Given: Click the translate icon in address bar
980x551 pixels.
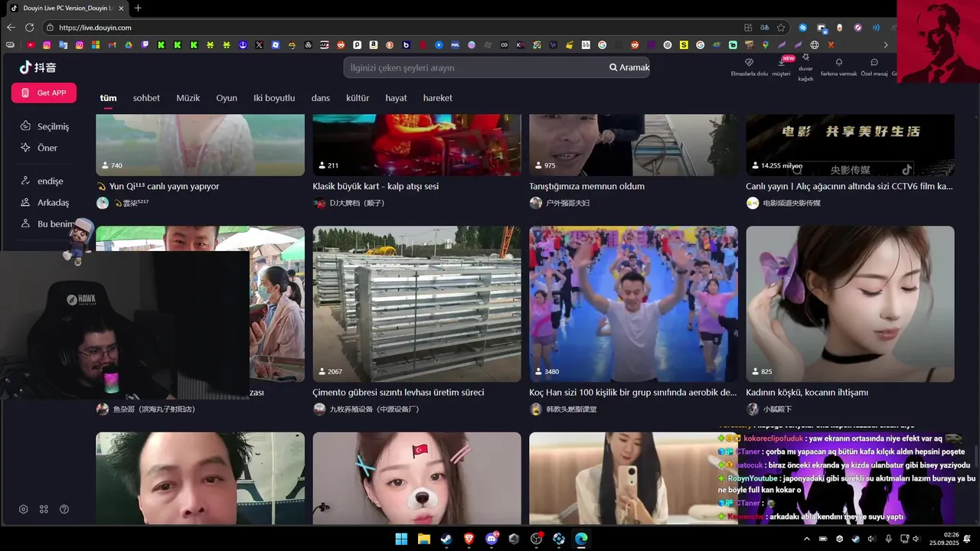Looking at the screenshot, I should click(x=764, y=28).
